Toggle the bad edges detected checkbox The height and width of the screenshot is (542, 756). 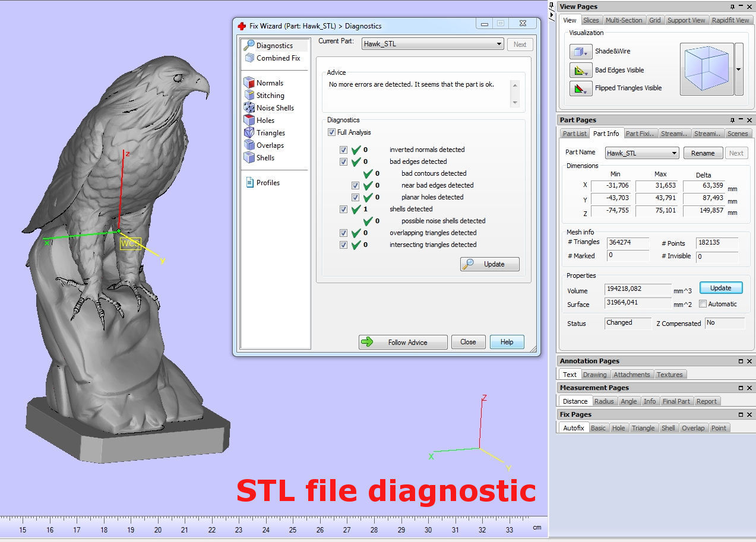coord(343,161)
